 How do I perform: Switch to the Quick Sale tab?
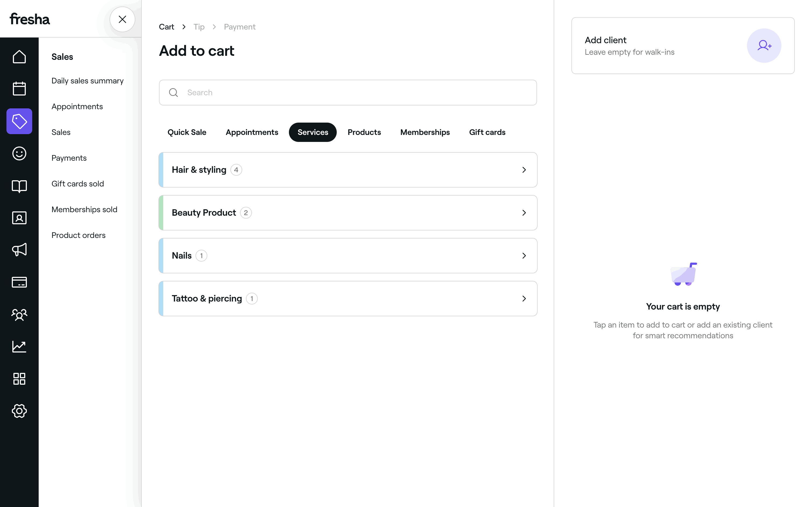coord(187,132)
